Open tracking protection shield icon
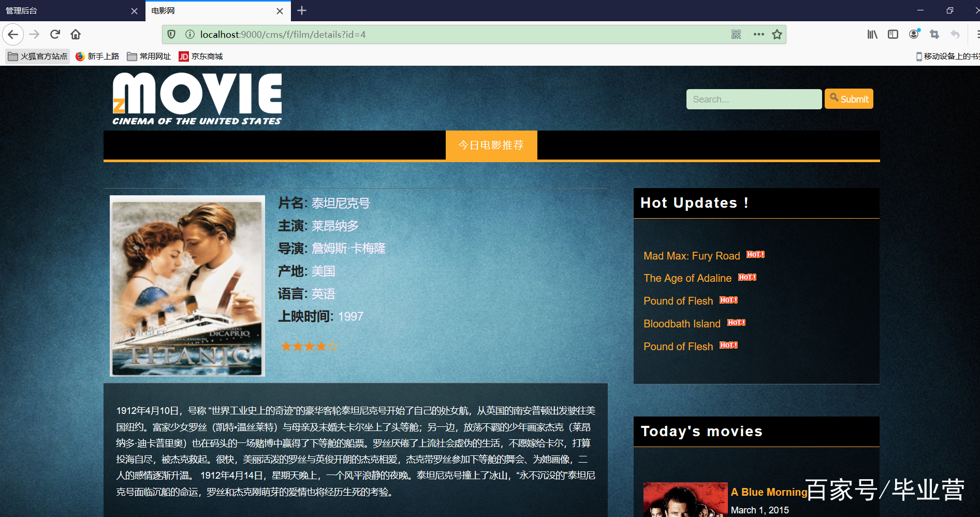The width and height of the screenshot is (980, 517). coord(171,35)
